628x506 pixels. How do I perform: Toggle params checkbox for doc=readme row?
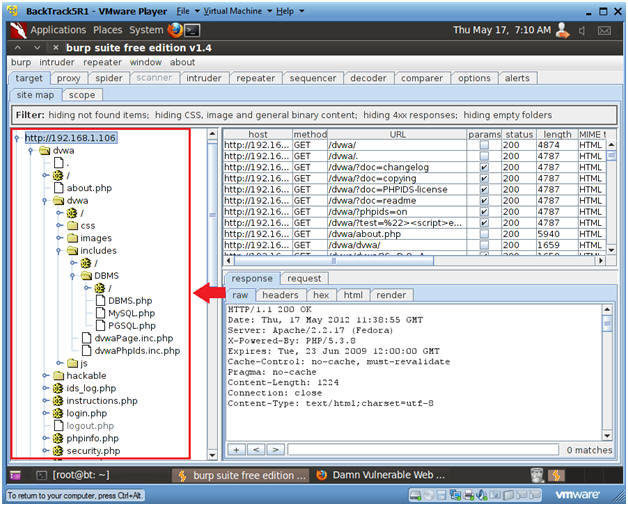[484, 200]
